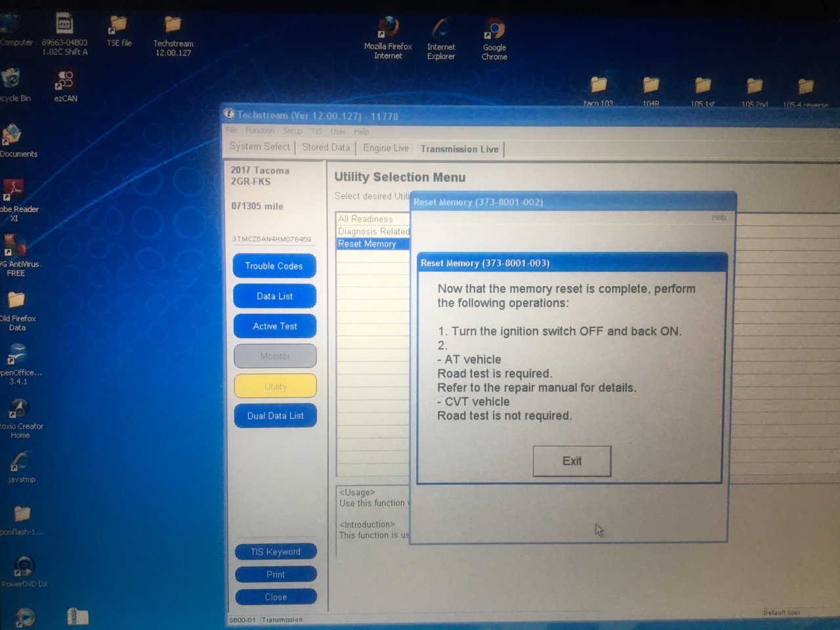
Task: Click Help in Reset Memory window
Action: (x=719, y=217)
